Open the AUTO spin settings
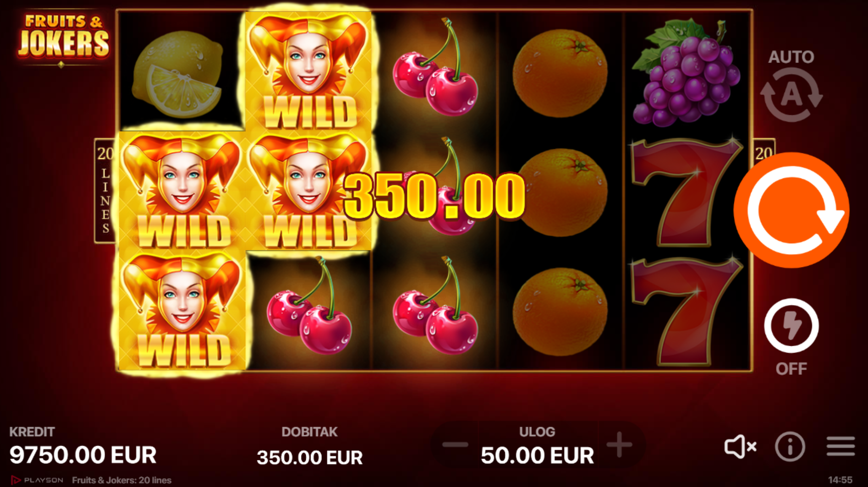This screenshot has width=868, height=487. click(791, 86)
